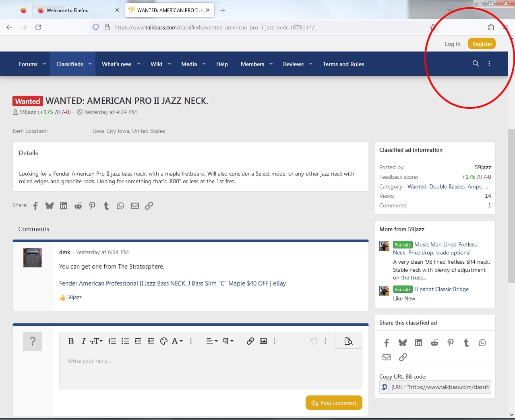This screenshot has width=515, height=420.
Task: Open the site search icon
Action: [476, 64]
